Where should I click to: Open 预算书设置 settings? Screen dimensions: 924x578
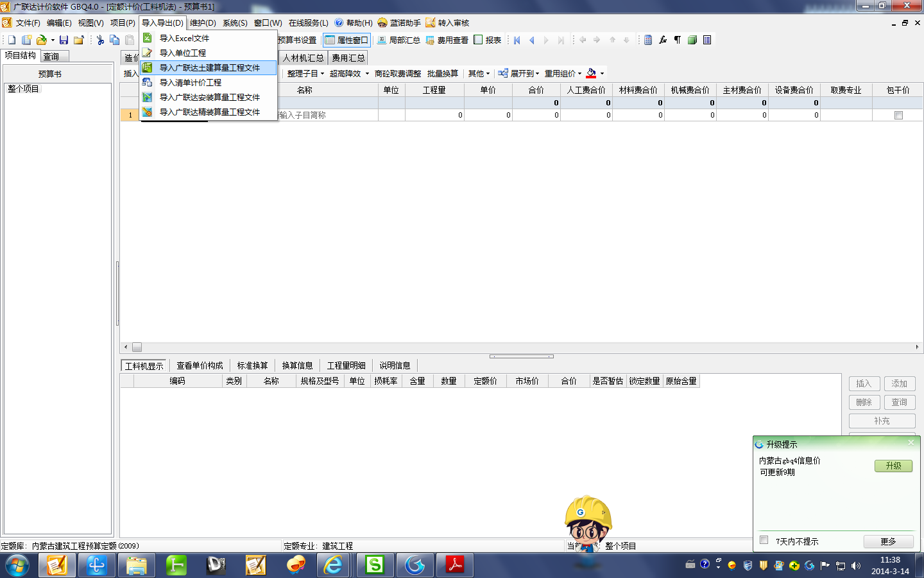click(x=297, y=40)
